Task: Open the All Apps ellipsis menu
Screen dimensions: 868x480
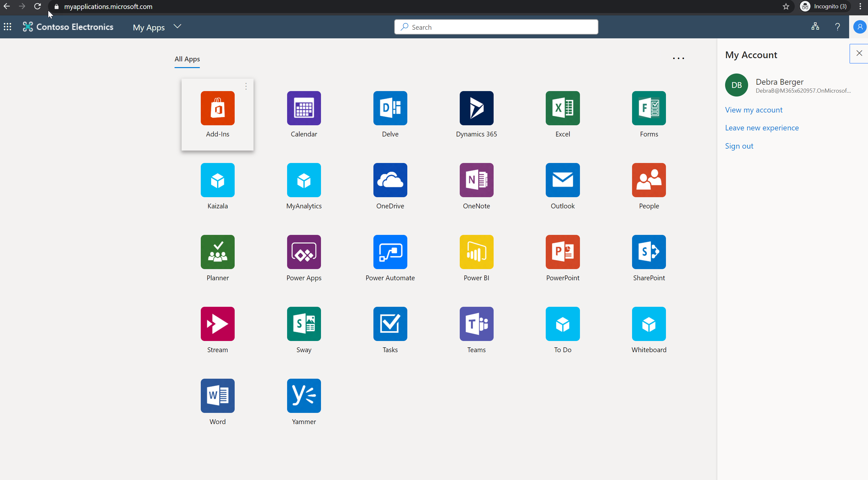Action: pyautogui.click(x=678, y=58)
